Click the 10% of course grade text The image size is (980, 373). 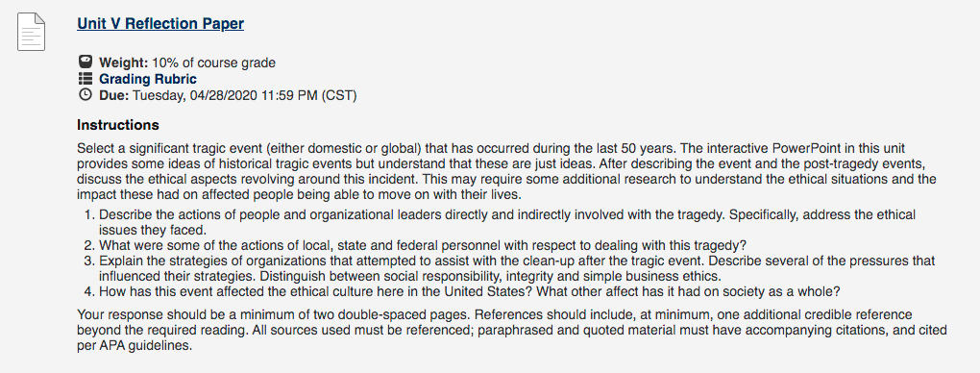(213, 62)
